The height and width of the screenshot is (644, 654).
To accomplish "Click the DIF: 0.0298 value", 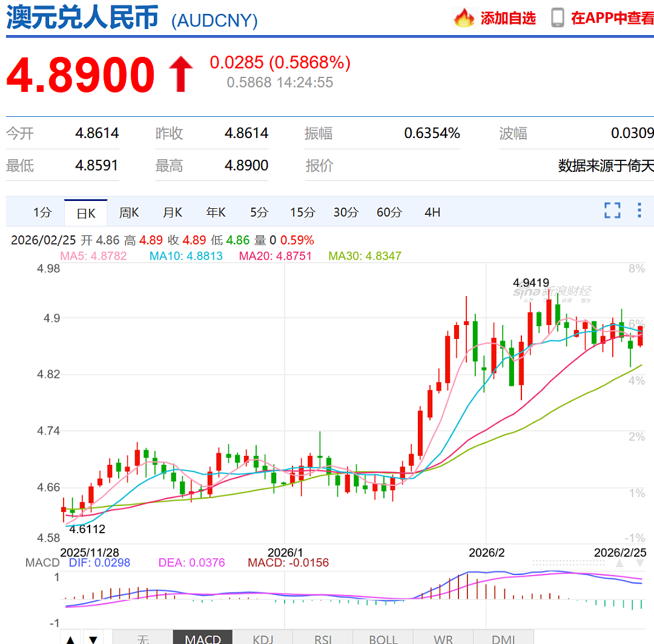I will pos(100,563).
